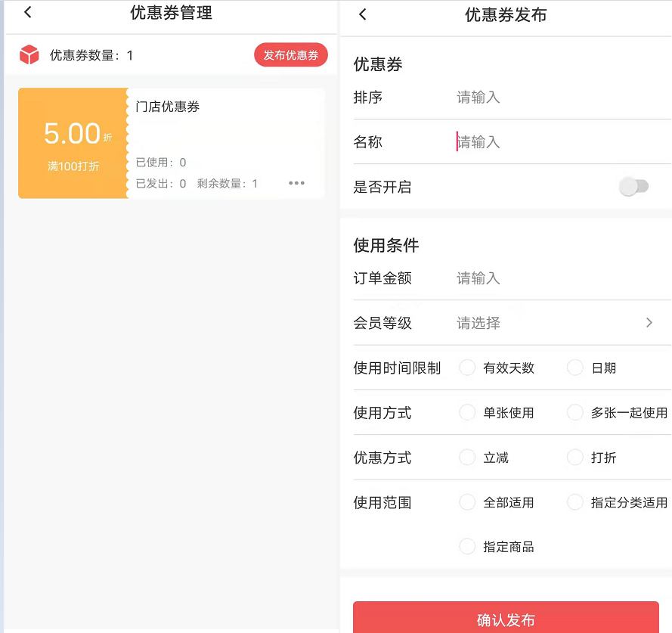Viewport: 672px width, 633px height.
Task: Select the 有效天数 radio option
Action: (x=468, y=368)
